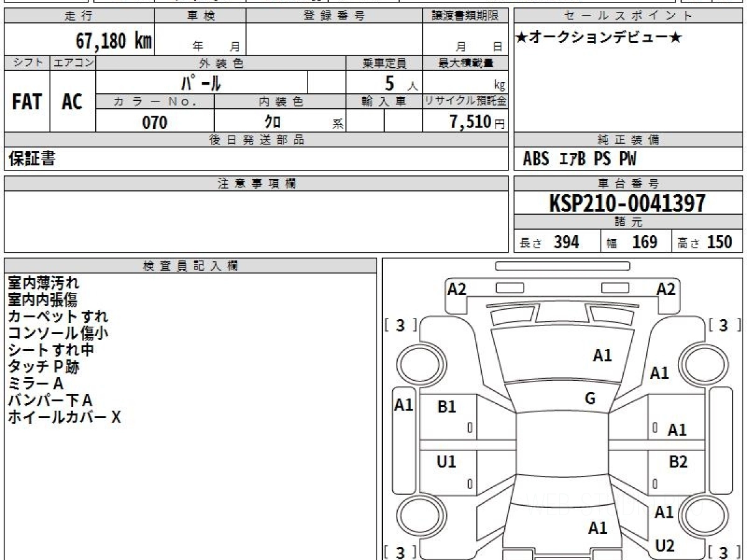Select the 最大積載量 header
The image size is (747, 560).
pos(465,63)
